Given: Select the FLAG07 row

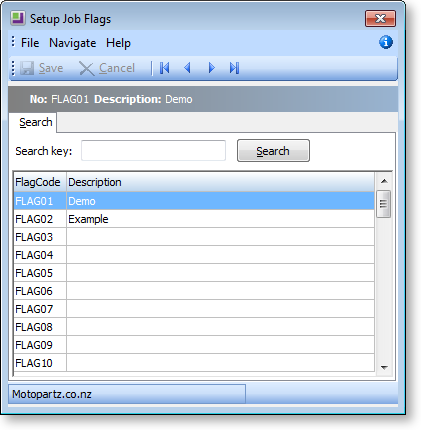Looking at the screenshot, I should click(x=194, y=309).
